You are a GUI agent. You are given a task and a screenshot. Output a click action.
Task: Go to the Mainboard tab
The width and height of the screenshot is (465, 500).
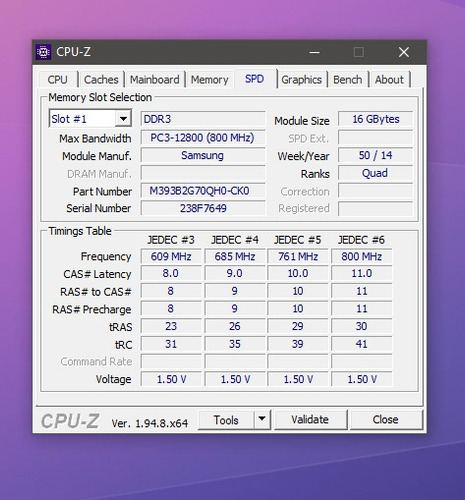(x=154, y=80)
